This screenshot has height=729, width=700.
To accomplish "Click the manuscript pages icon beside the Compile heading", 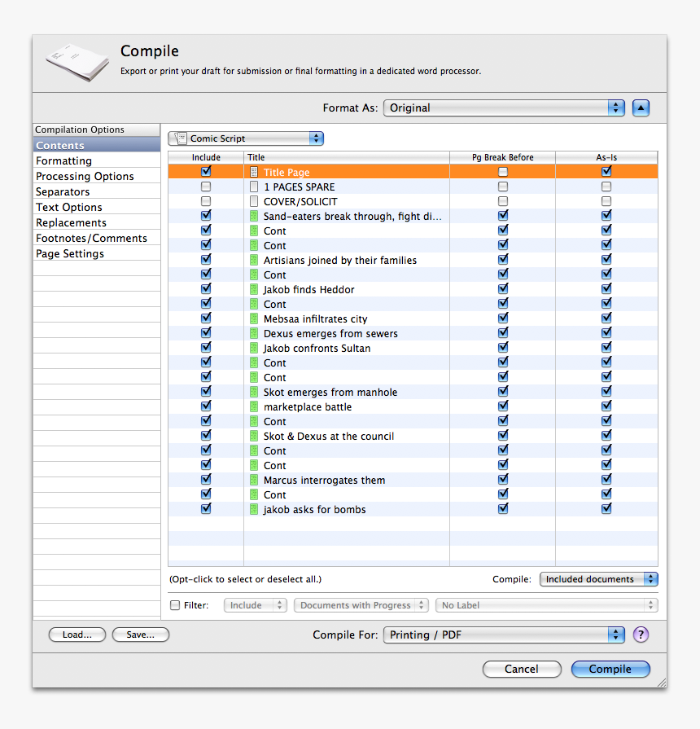I will [x=77, y=59].
